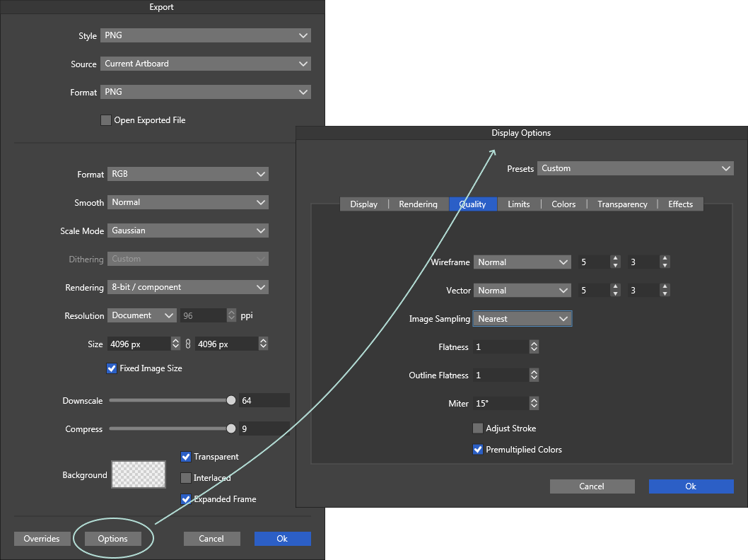
Task: Click the size link chain icon
Action: [188, 344]
